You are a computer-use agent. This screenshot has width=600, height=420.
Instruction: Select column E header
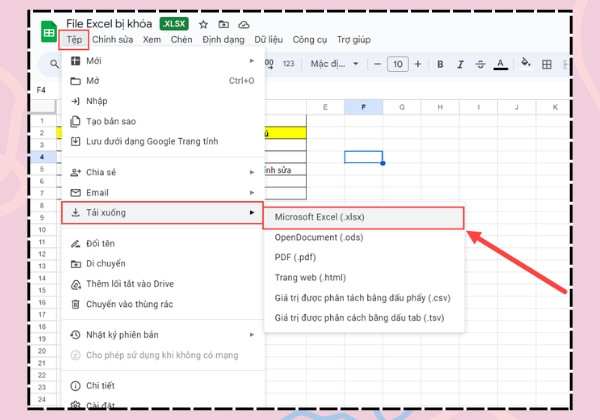pos(325,107)
